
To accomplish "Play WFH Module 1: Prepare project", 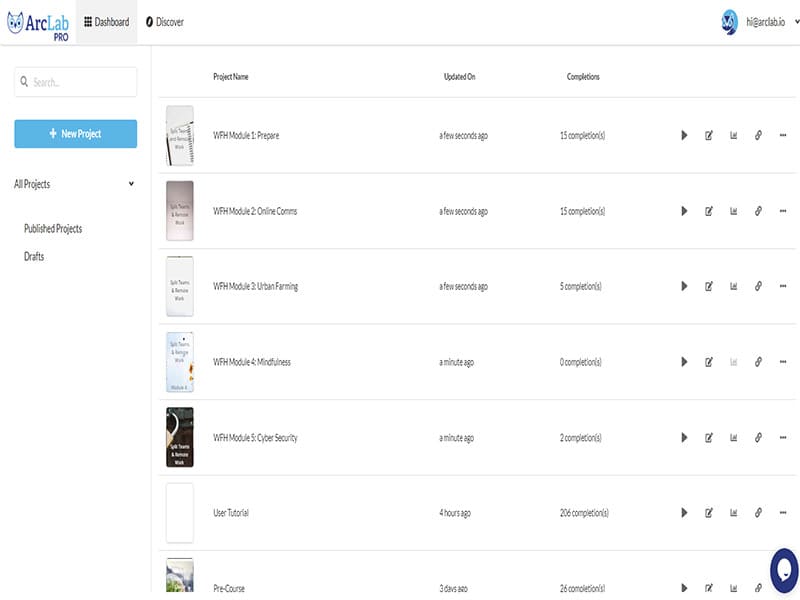I will pos(684,135).
